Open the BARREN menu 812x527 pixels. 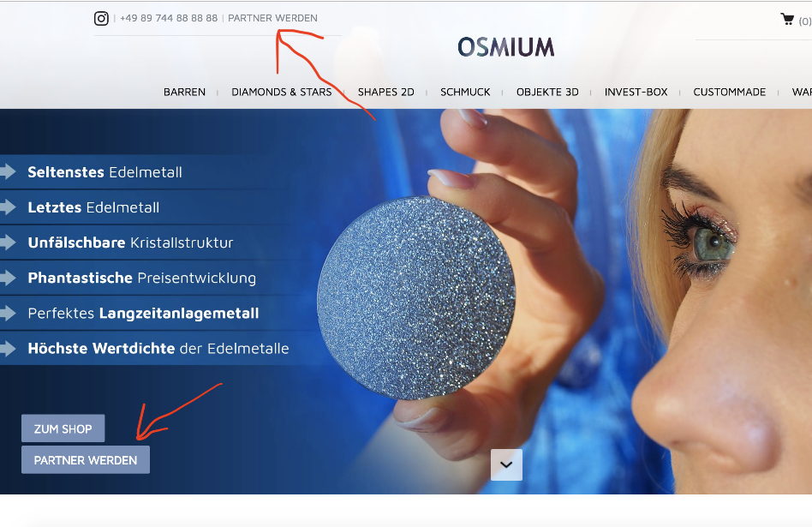pos(184,93)
